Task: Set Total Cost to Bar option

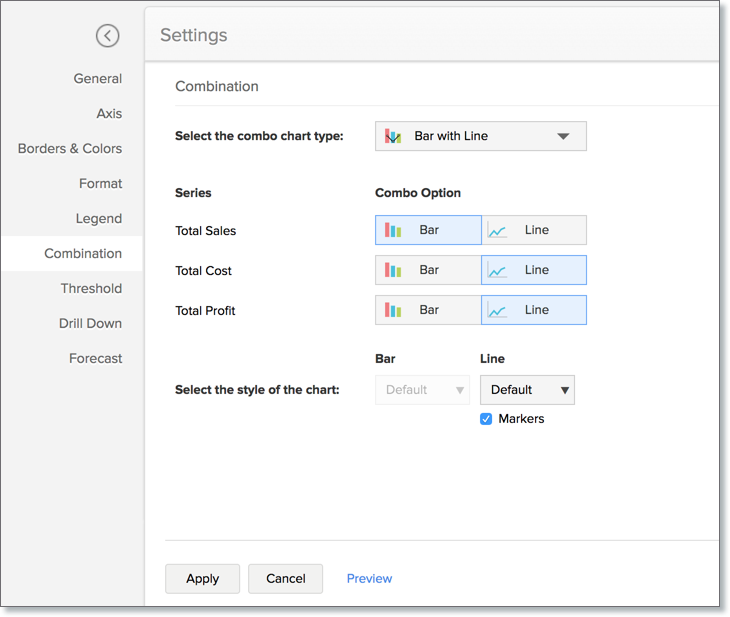Action: point(428,270)
